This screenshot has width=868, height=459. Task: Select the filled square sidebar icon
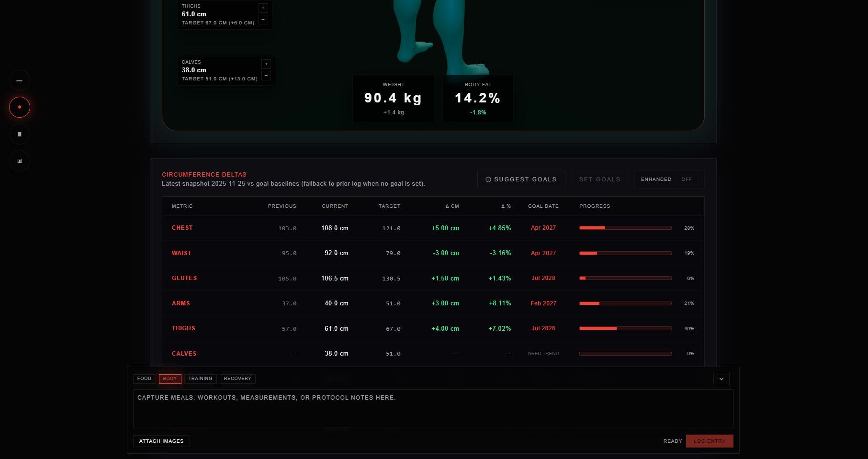point(20,134)
